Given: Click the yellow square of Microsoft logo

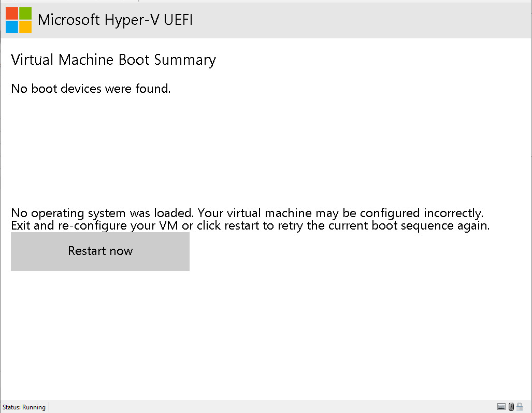Looking at the screenshot, I should point(25,27).
